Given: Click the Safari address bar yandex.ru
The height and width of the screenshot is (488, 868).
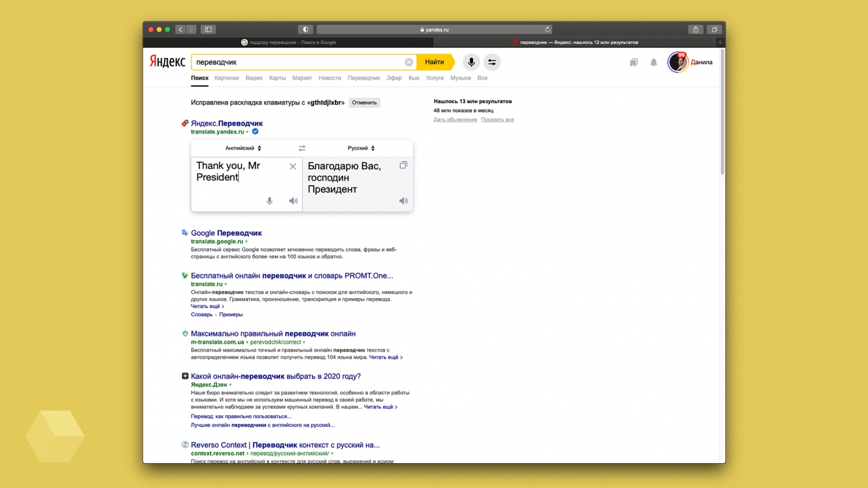Looking at the screenshot, I should [434, 29].
